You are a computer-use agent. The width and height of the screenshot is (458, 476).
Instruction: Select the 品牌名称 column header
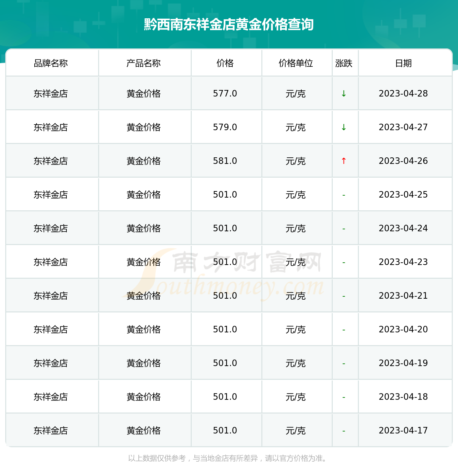pyautogui.click(x=51, y=63)
